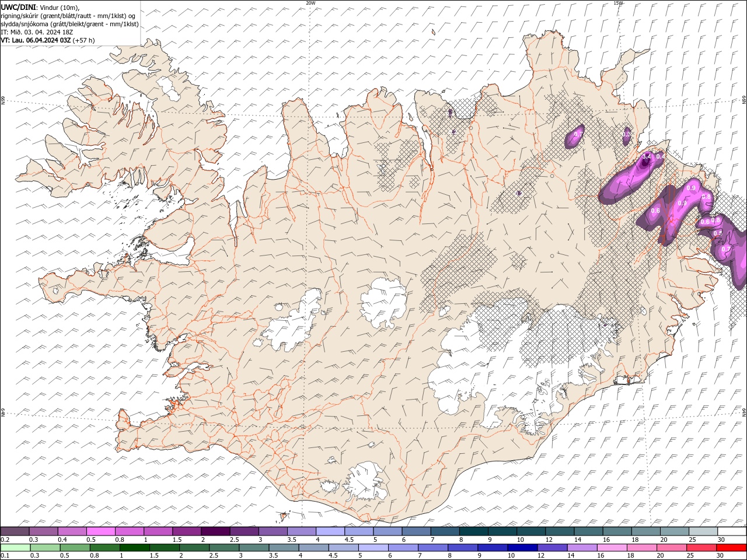Pick the darkest green 1 swatch on rain scale
The height and width of the screenshot is (560, 747).
pos(134,548)
